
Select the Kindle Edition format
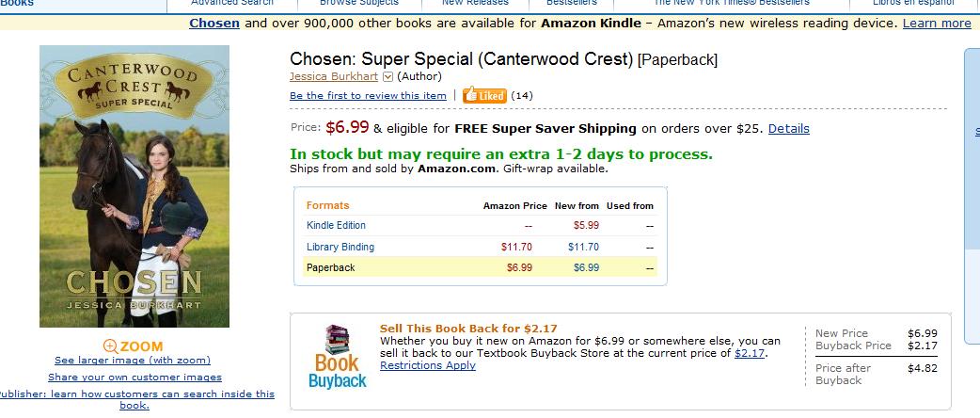coord(336,225)
